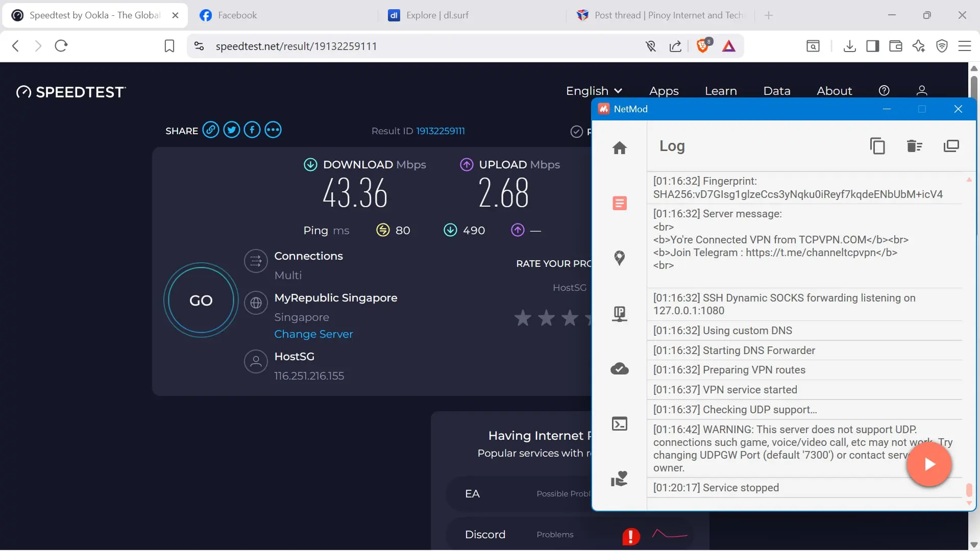The image size is (980, 551).
Task: Open the browser main hamburger menu
Action: 965,46
